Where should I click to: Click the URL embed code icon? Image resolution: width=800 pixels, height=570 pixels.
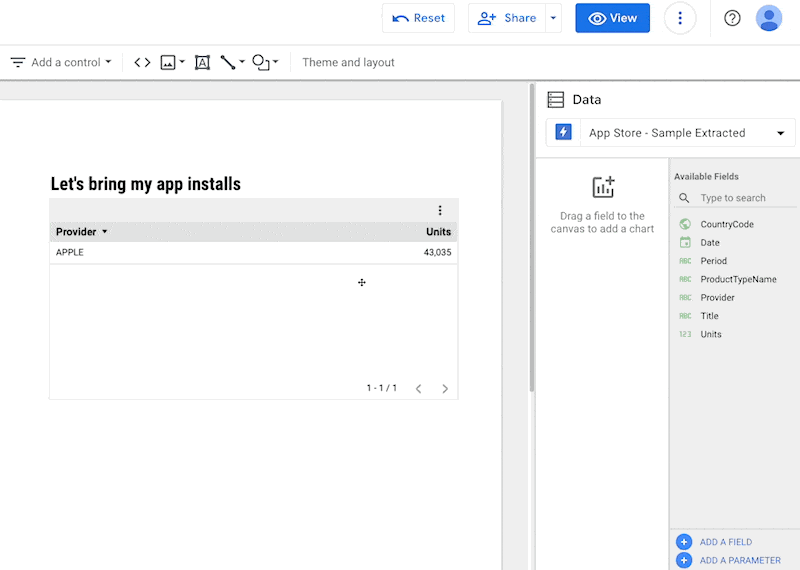(x=142, y=62)
